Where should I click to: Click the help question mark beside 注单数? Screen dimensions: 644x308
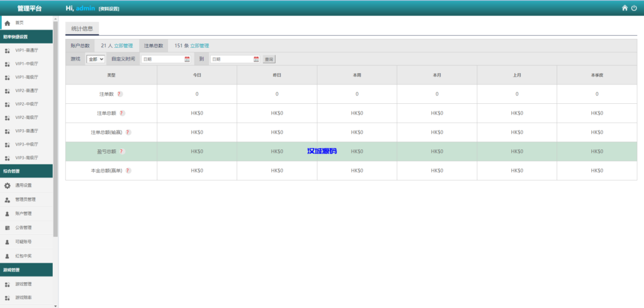(119, 94)
